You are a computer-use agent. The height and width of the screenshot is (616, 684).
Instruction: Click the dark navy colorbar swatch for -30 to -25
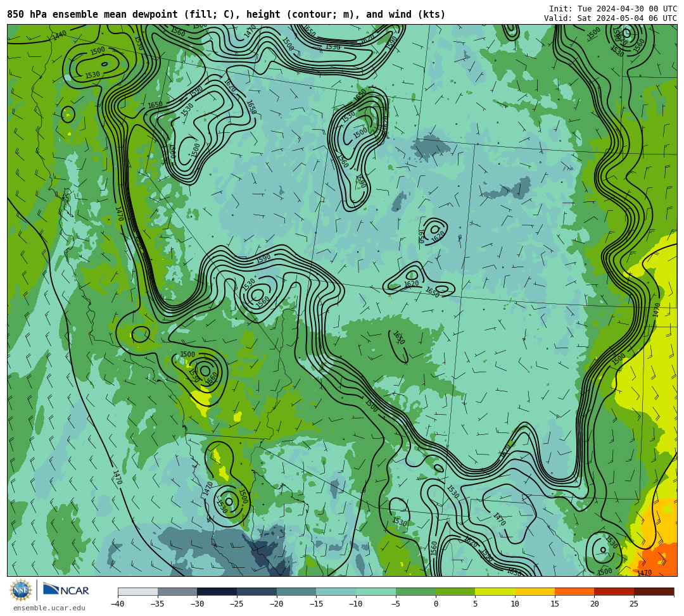click(x=217, y=591)
